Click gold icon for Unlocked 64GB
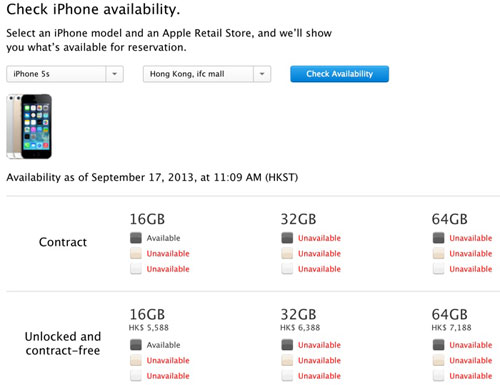The height and width of the screenshot is (385, 500). [x=438, y=360]
